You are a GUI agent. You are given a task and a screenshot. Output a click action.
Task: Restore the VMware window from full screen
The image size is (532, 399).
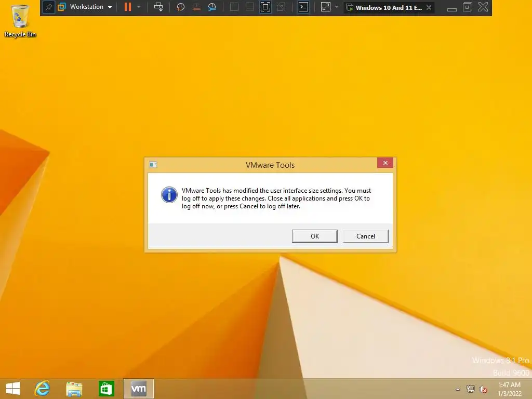pos(468,7)
